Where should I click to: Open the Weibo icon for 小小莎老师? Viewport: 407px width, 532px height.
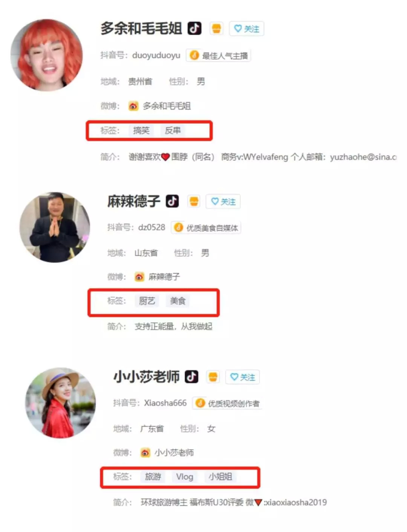(x=145, y=453)
